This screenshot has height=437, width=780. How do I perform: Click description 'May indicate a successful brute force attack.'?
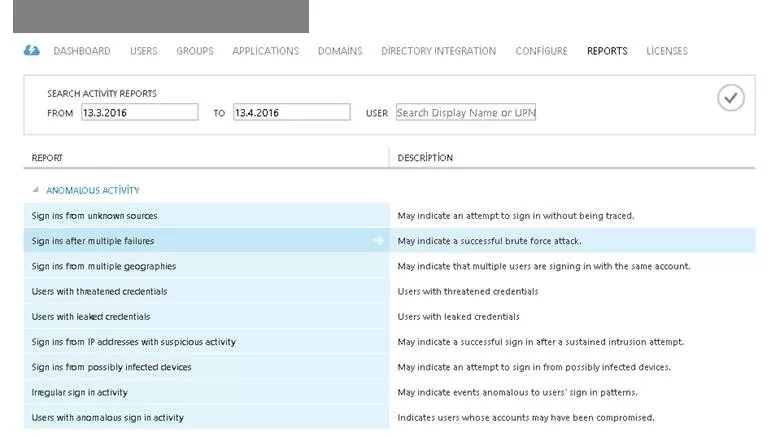[x=489, y=241]
